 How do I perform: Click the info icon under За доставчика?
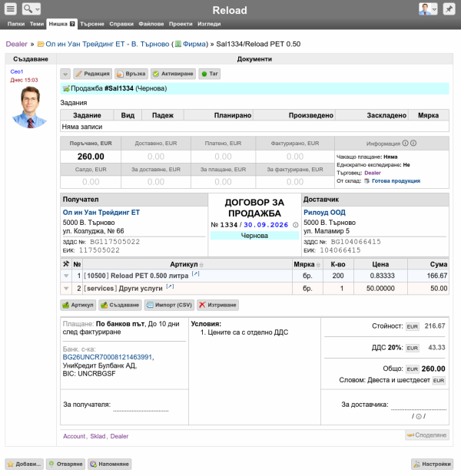click(419, 416)
